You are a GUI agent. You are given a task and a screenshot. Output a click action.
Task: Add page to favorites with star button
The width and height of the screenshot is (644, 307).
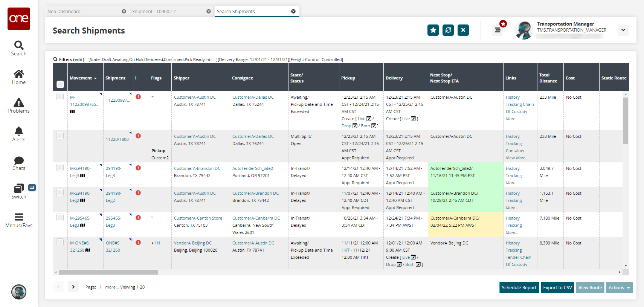coord(433,30)
